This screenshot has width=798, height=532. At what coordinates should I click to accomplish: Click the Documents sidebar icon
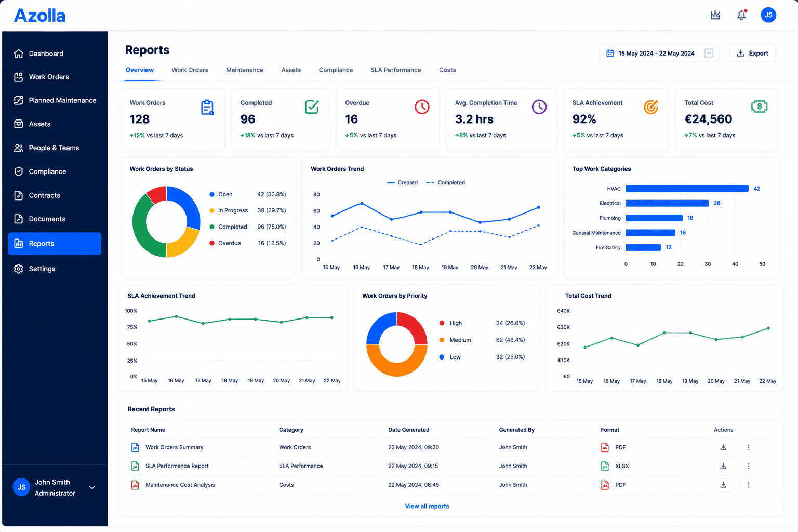tap(19, 219)
